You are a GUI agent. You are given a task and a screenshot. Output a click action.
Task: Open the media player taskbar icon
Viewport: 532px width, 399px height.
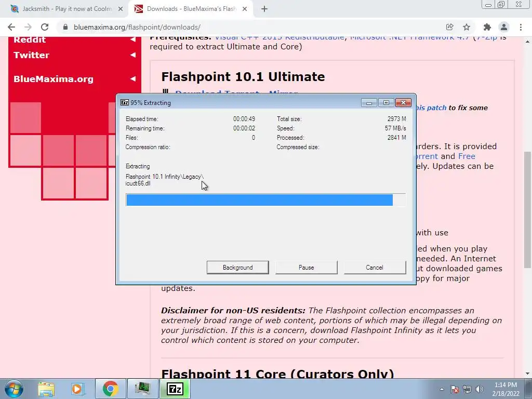[77, 389]
